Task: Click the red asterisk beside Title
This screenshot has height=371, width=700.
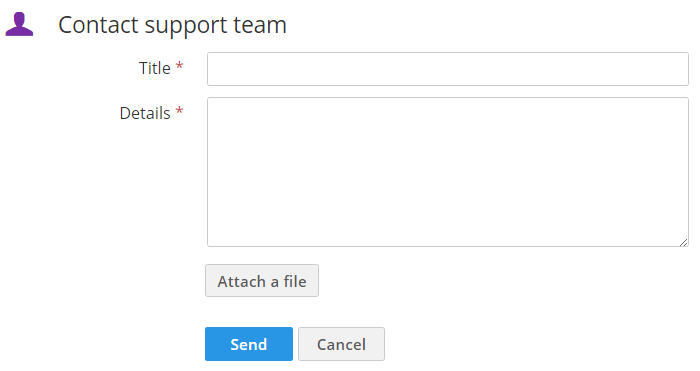Action: (179, 66)
